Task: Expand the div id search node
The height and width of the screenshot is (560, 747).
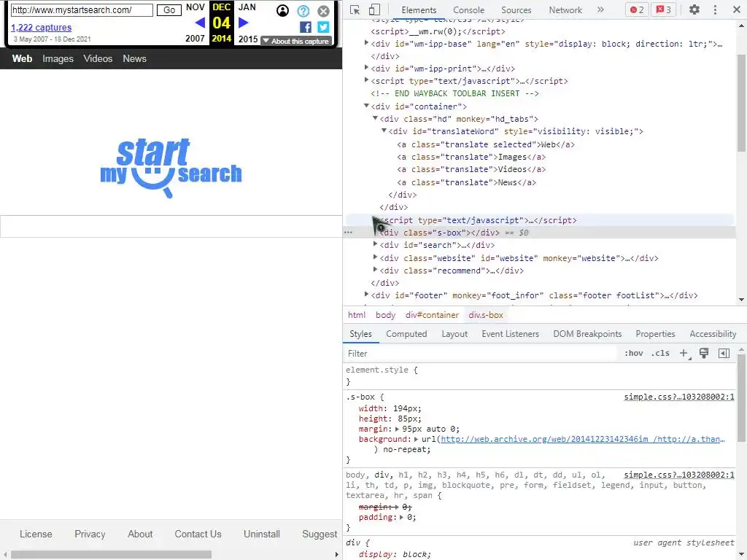Action: tap(375, 244)
